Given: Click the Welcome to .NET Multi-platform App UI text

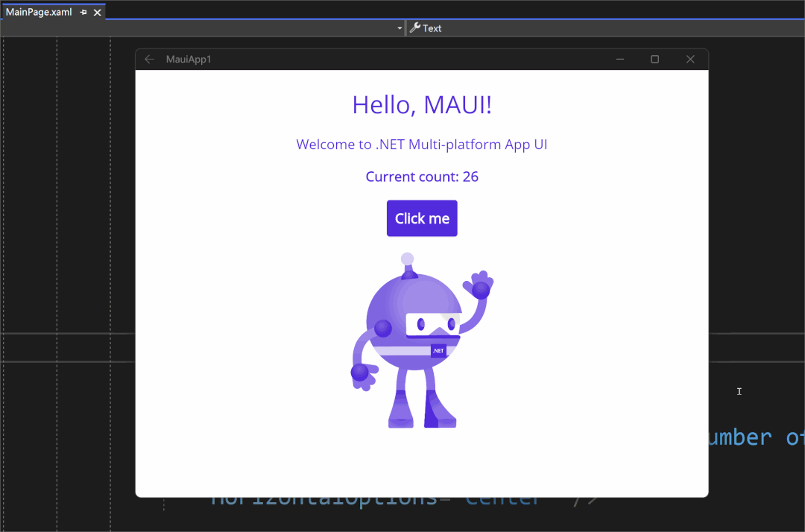Looking at the screenshot, I should click(422, 144).
